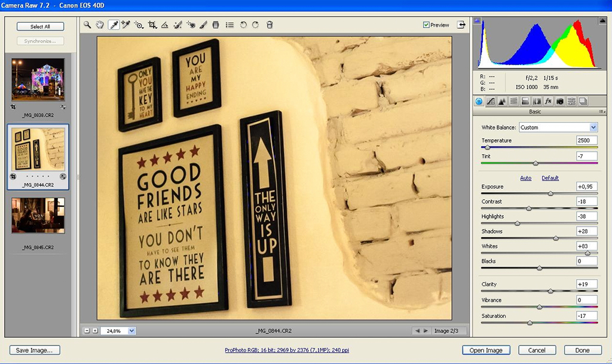This screenshot has width=612, height=364.
Task: Click the Temperature slider handle
Action: coord(487,147)
